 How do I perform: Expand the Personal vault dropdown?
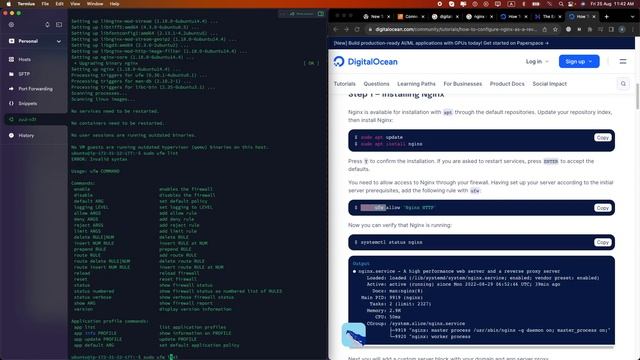[x=59, y=41]
